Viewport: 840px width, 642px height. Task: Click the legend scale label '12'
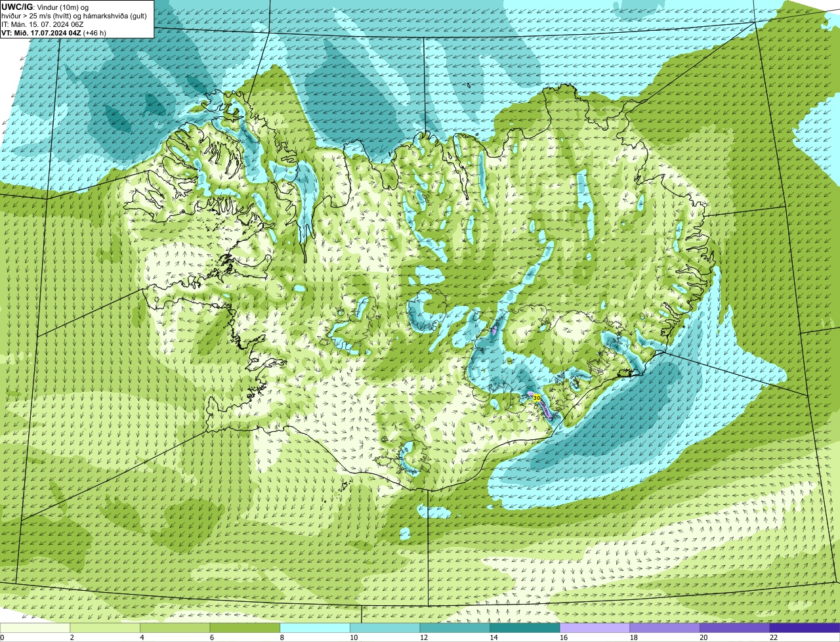pyautogui.click(x=423, y=637)
